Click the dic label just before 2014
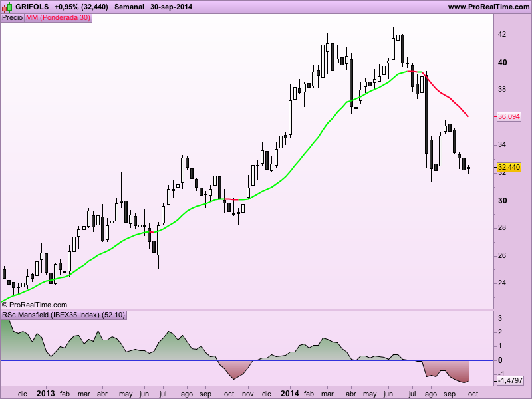The image size is (532, 399). pos(267,394)
